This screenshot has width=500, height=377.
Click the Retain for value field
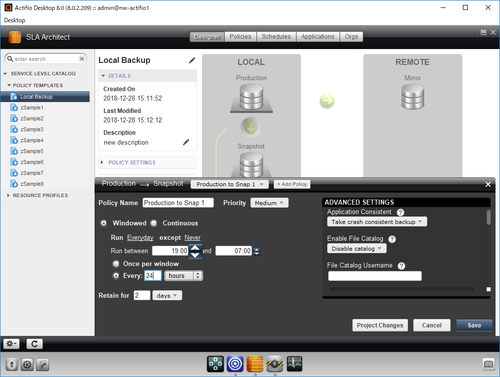click(x=142, y=295)
